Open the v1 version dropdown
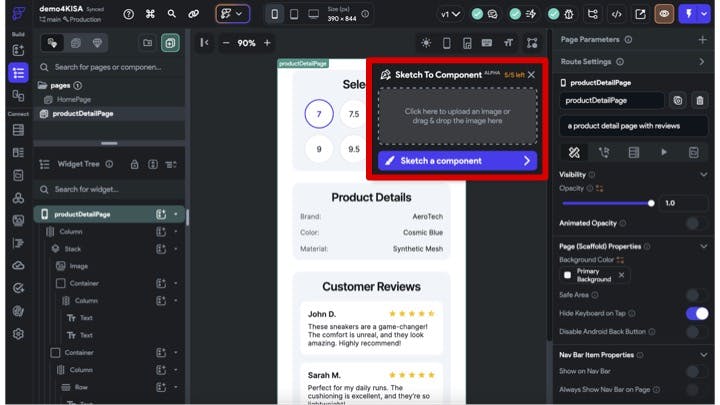 coord(450,14)
